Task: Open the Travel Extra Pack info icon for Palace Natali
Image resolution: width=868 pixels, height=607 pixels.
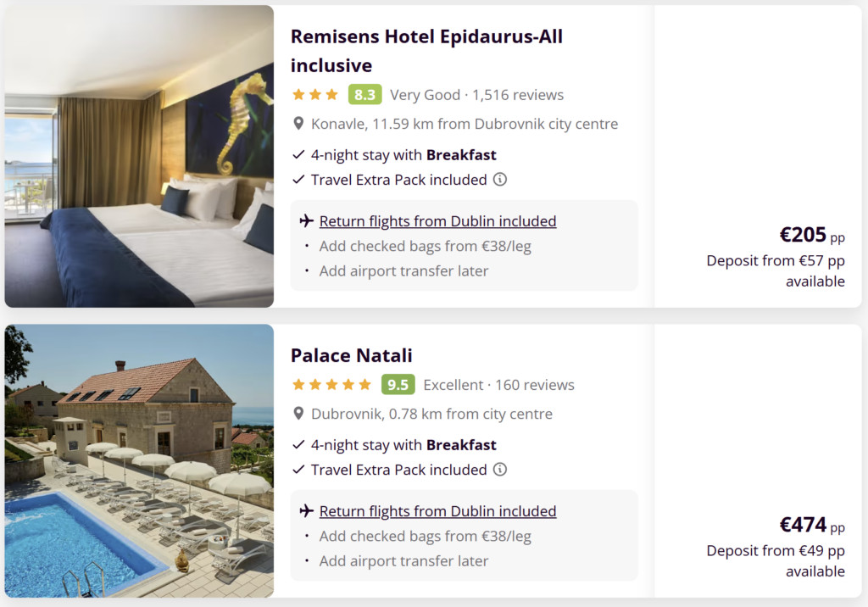Action: [500, 469]
